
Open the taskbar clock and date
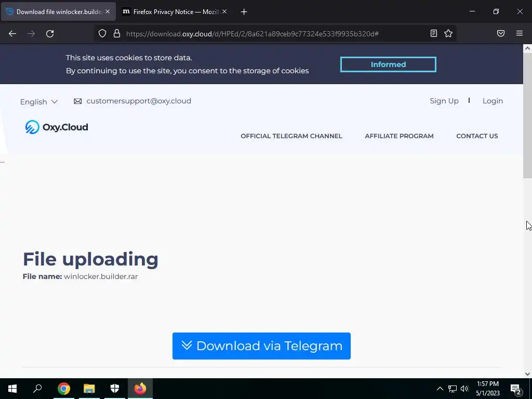coord(487,389)
